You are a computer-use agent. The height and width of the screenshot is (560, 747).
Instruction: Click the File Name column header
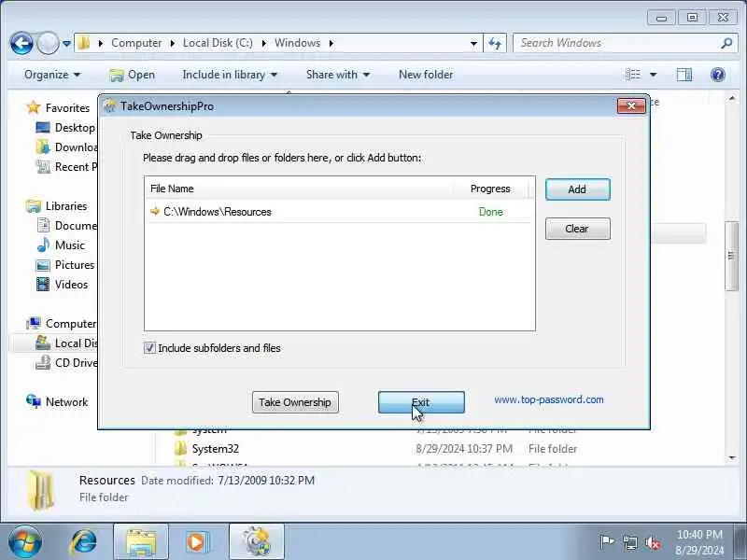(299, 189)
